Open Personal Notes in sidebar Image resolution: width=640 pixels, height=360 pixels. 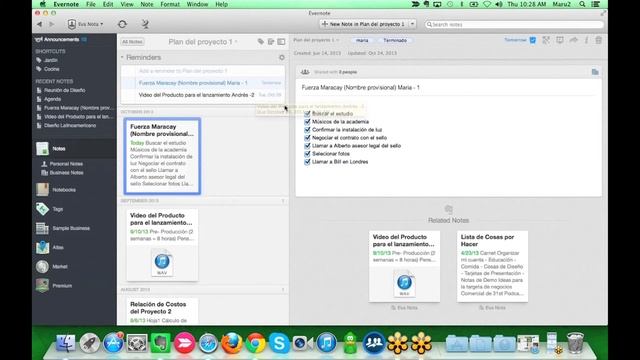click(x=66, y=164)
